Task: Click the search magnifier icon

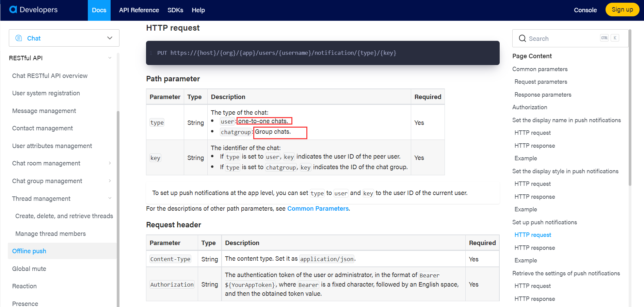Action: 522,38
